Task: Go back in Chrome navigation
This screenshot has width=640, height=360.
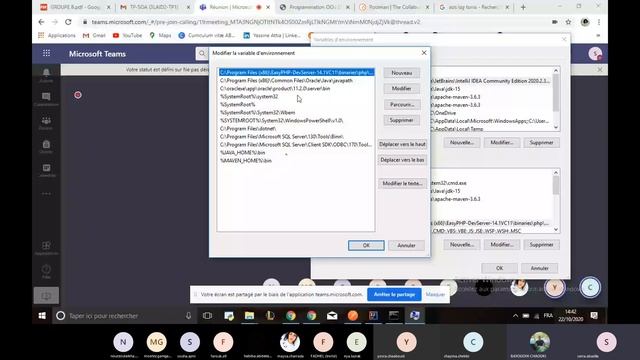Action: coord(41,22)
